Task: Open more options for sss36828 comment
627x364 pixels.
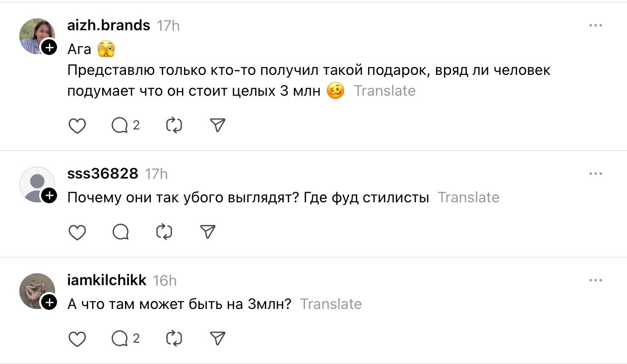Action: click(x=595, y=174)
